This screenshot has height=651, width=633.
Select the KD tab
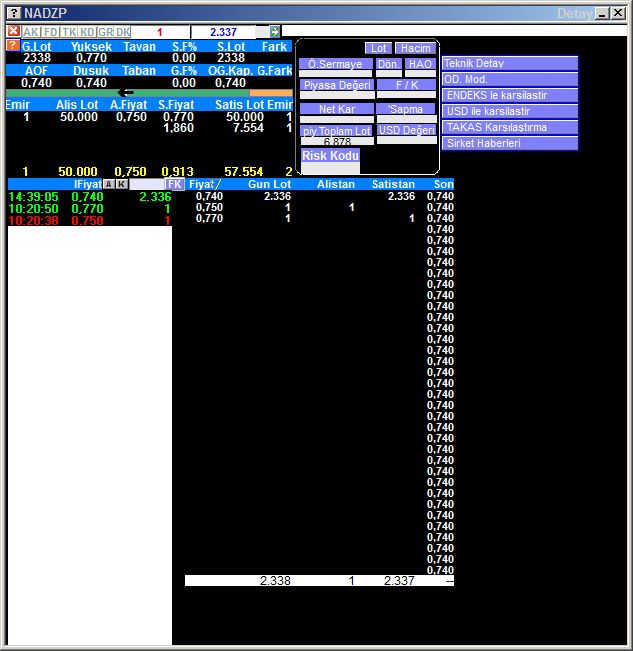[x=87, y=32]
